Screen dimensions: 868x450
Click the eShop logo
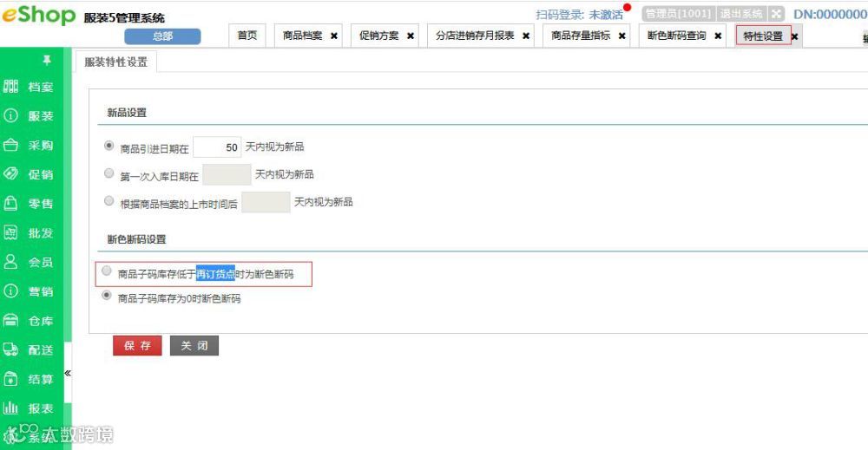tap(39, 15)
